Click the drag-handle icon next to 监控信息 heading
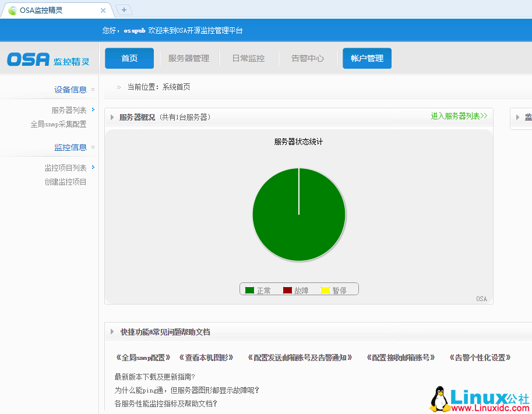The width and height of the screenshot is (532, 414). pyautogui.click(x=93, y=147)
